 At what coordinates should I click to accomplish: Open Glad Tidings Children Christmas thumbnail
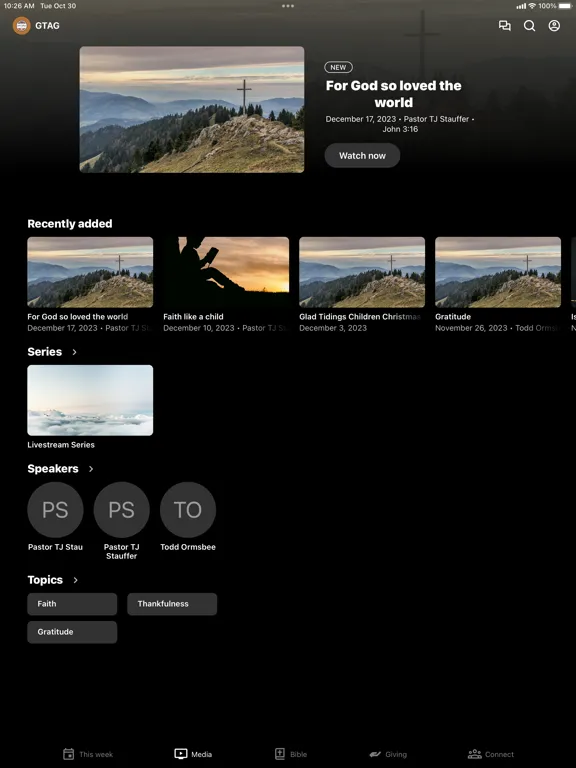(x=362, y=272)
